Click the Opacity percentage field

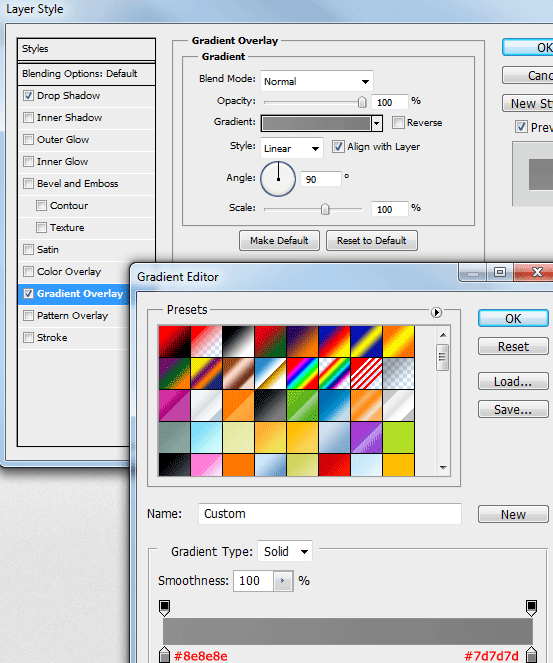389,102
